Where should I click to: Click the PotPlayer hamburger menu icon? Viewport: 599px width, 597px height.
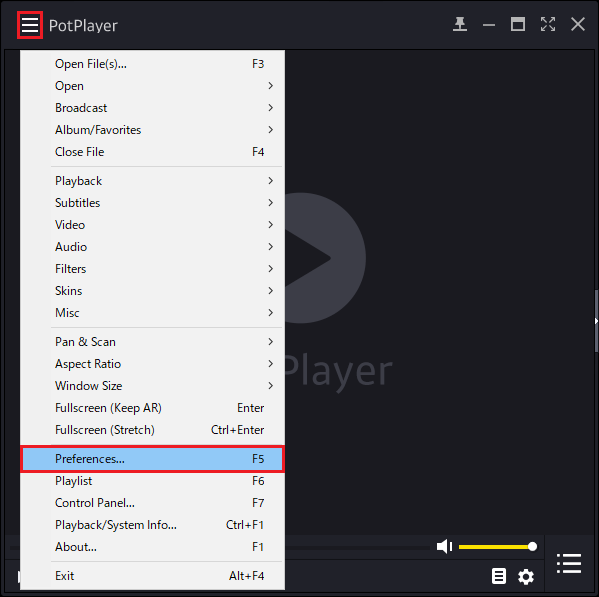[30, 25]
